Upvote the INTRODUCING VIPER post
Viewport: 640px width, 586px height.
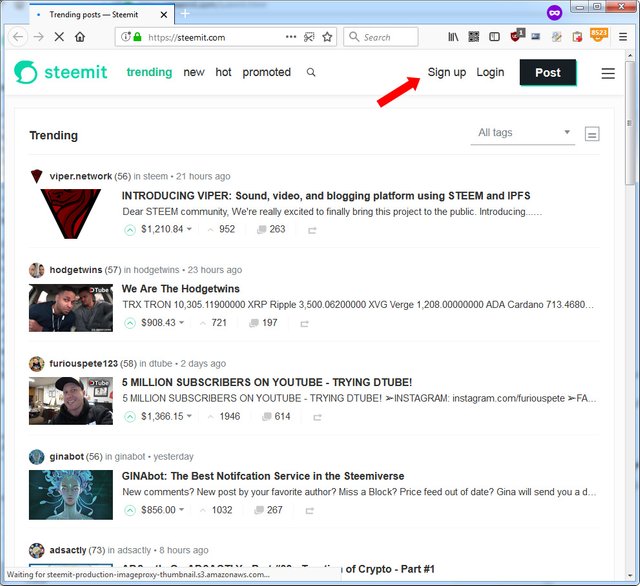click(x=130, y=230)
